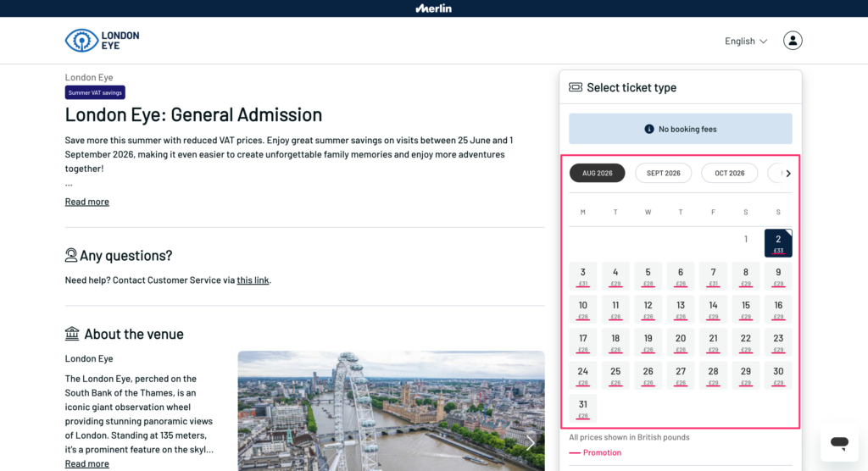Select August 20 date
The image size is (868, 471).
click(x=681, y=342)
